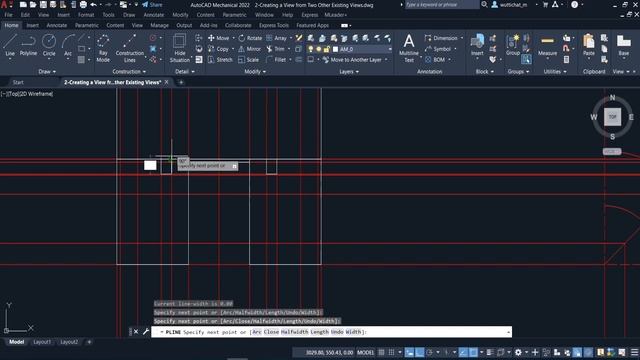This screenshot has height=360, width=640.
Task: Click the Hide Situation tool
Action: pos(180,48)
